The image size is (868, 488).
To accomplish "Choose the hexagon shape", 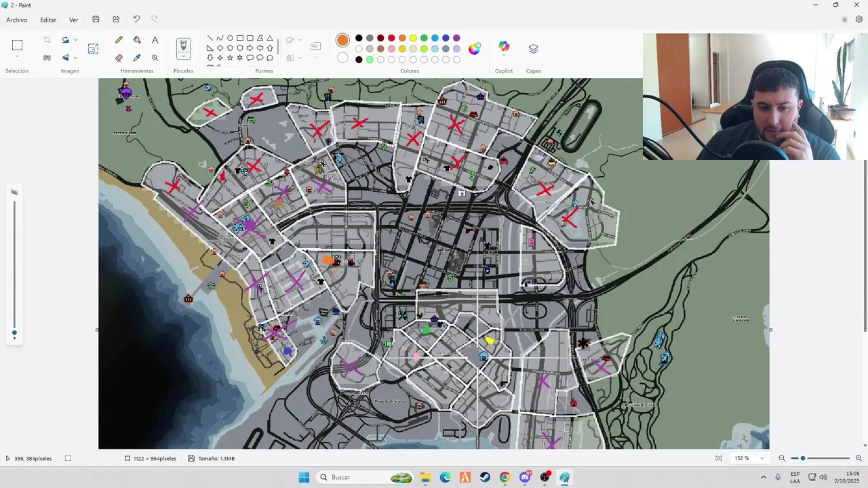I will coord(240,48).
